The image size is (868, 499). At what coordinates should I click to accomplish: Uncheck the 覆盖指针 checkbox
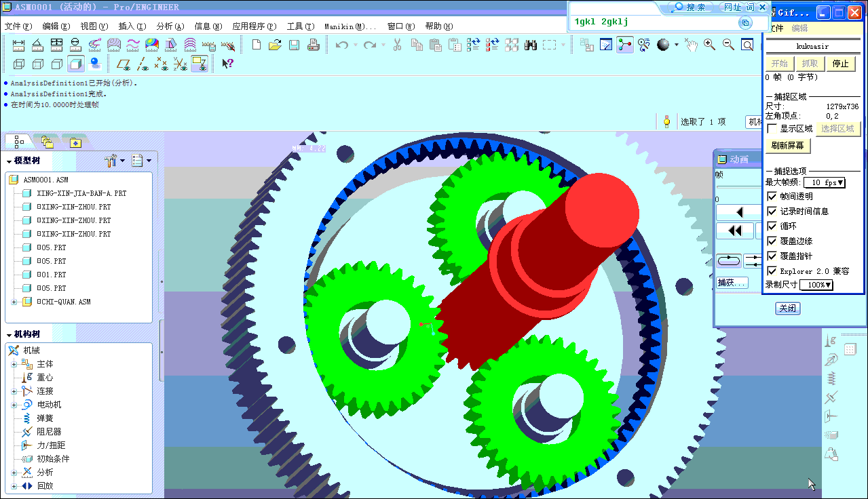(x=772, y=256)
